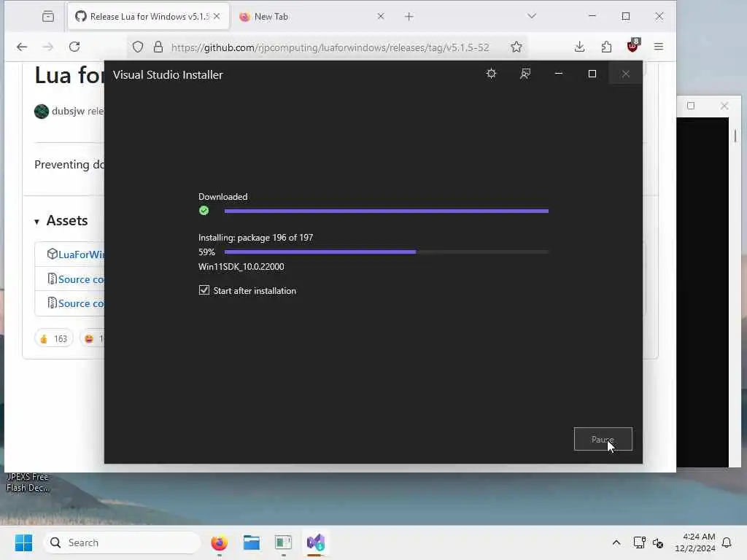The width and height of the screenshot is (747, 560).
Task: Minimize the Firefox window
Action: click(x=592, y=16)
